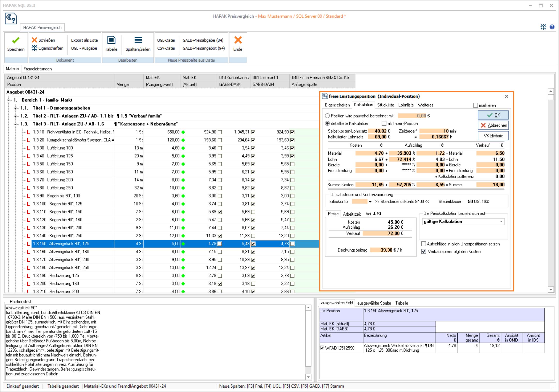
Task: Click the Schließen red X icon
Action: [35, 40]
